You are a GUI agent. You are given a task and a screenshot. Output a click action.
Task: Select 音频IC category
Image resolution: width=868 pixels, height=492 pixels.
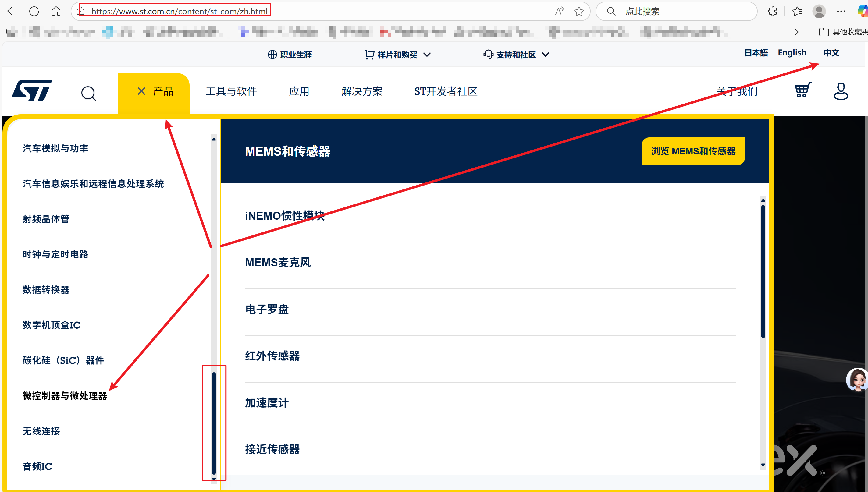[x=37, y=466]
